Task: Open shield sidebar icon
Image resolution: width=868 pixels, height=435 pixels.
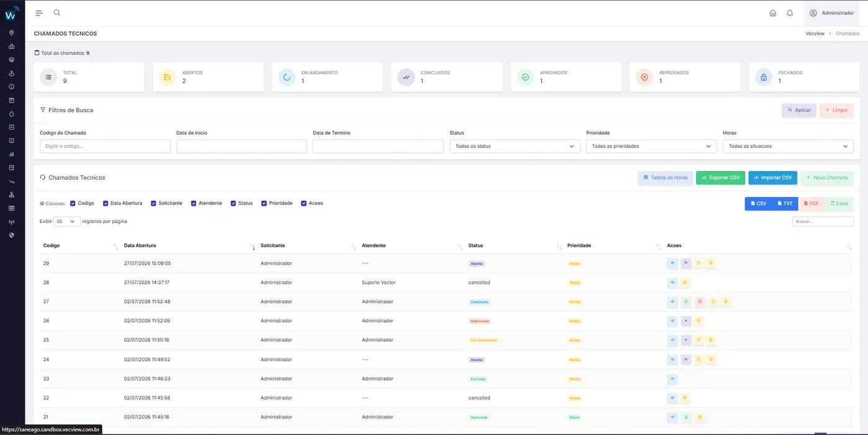Action: pos(11,235)
